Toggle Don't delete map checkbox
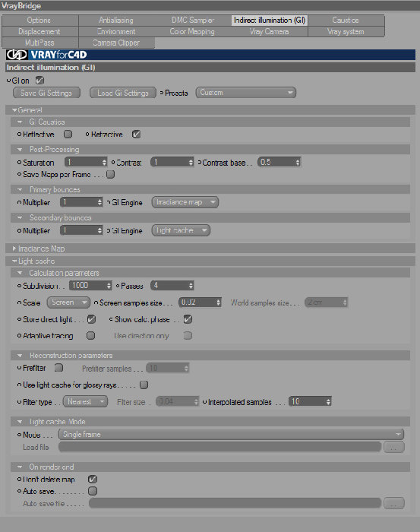The width and height of the screenshot is (420, 532). tap(93, 479)
